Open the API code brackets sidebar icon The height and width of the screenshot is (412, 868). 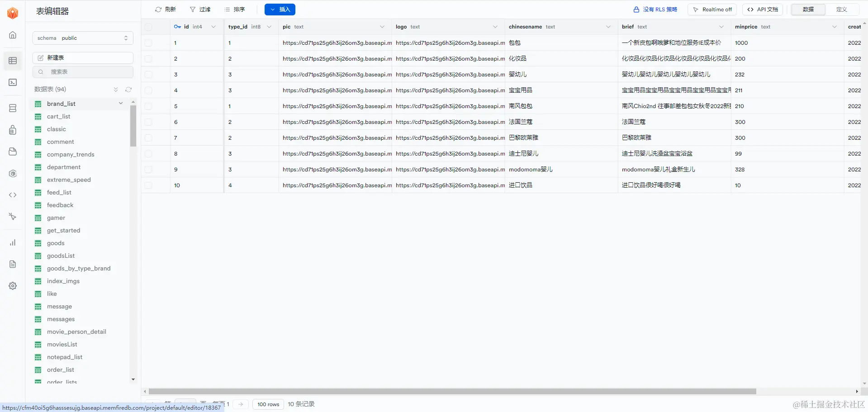(13, 195)
